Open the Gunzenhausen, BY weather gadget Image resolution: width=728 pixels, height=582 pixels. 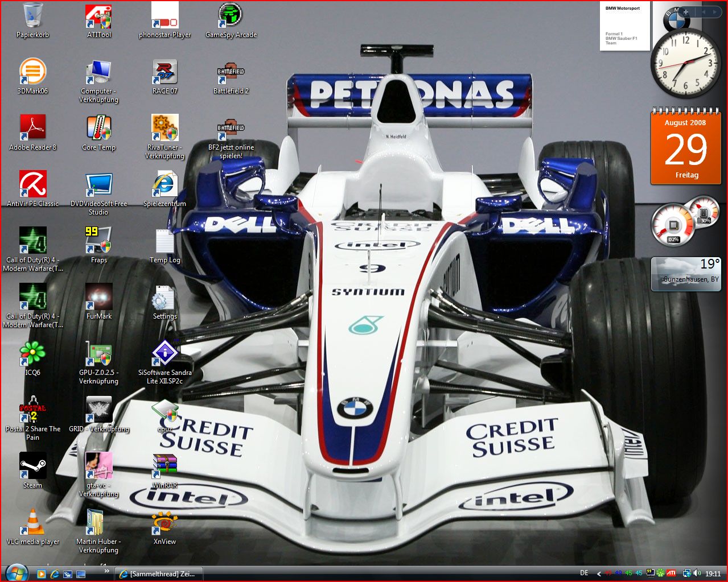click(686, 274)
